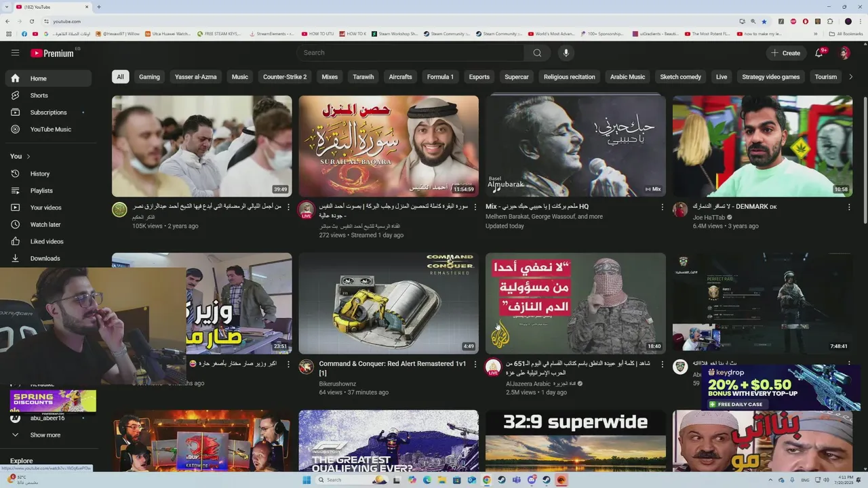Open options menu for the 105K views video
This screenshot has height=488, width=868.
[289, 207]
